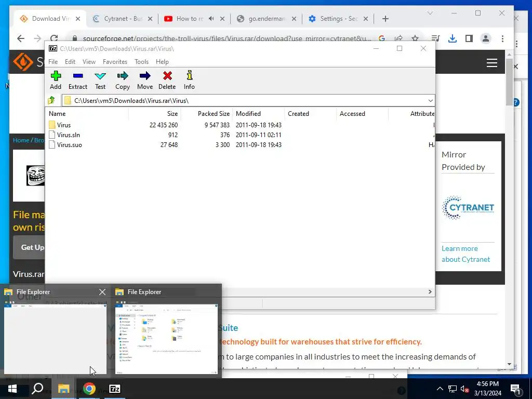
Task: Open the Tools menu in 7-Zip
Action: tap(141, 62)
